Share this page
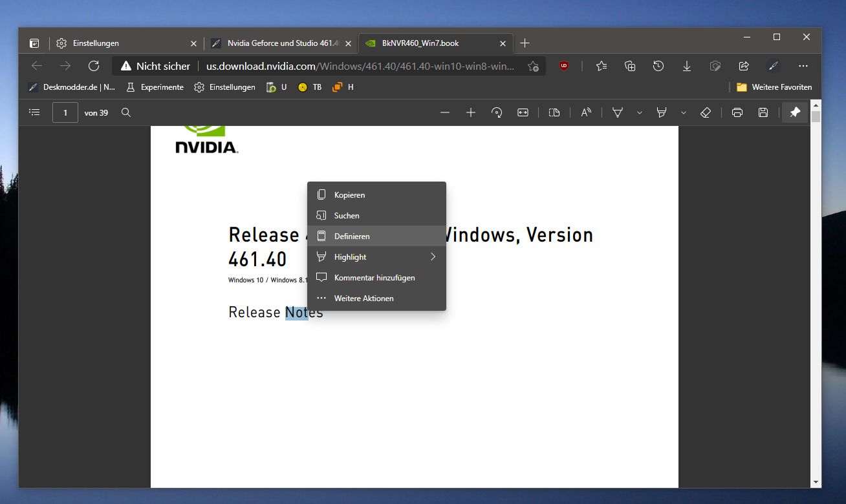Image resolution: width=846 pixels, height=504 pixels. tap(744, 66)
